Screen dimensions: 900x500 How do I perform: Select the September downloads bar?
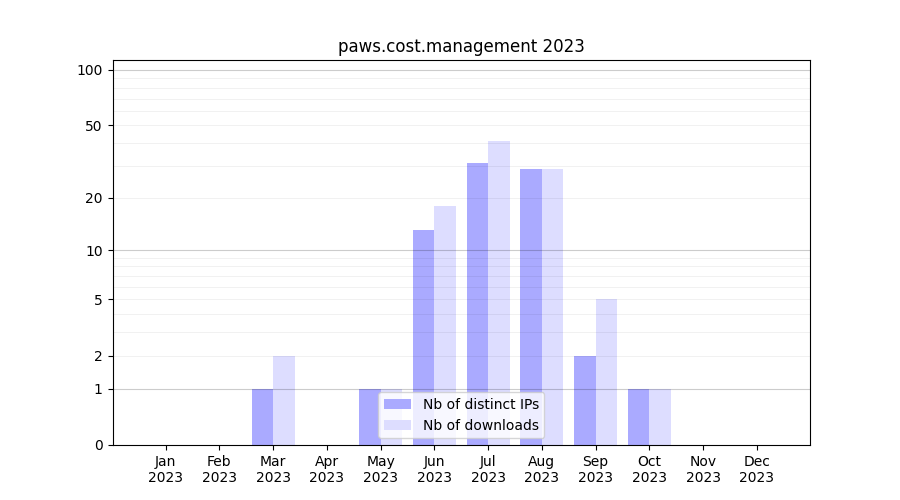(x=606, y=370)
